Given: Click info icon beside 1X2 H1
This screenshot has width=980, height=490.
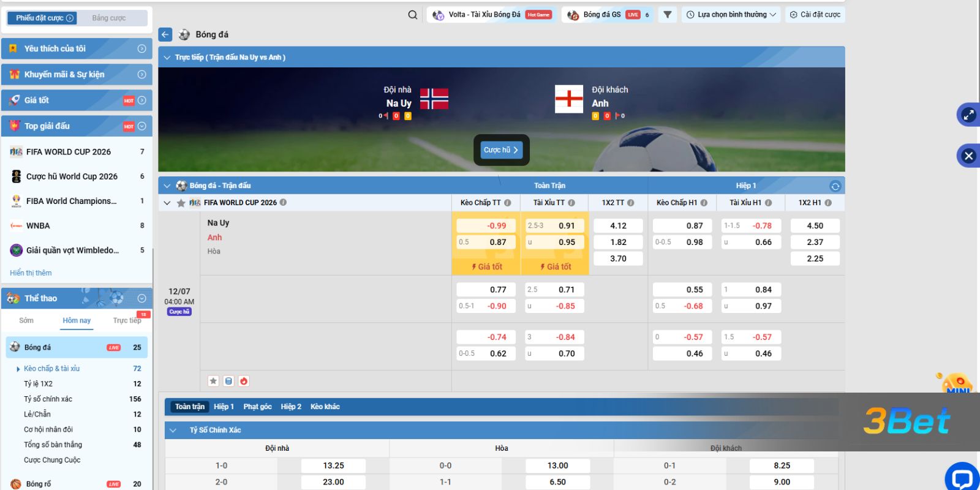Looking at the screenshot, I should pos(828,203).
